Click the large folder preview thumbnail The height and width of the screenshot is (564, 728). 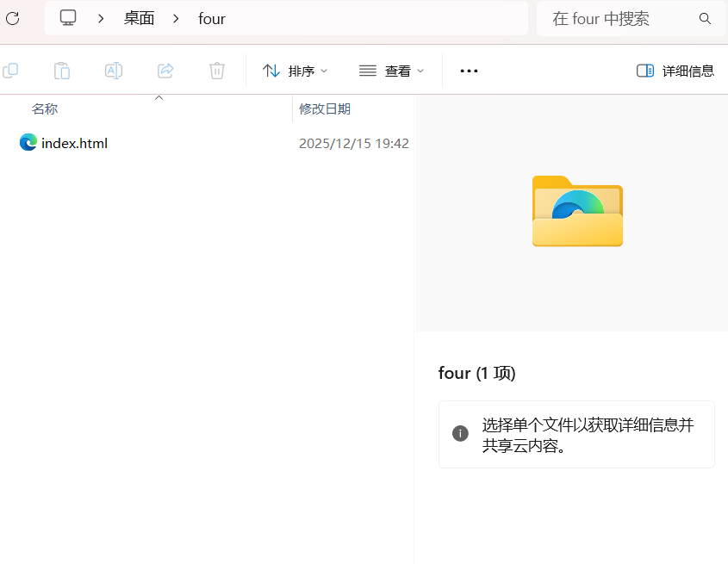pyautogui.click(x=576, y=213)
